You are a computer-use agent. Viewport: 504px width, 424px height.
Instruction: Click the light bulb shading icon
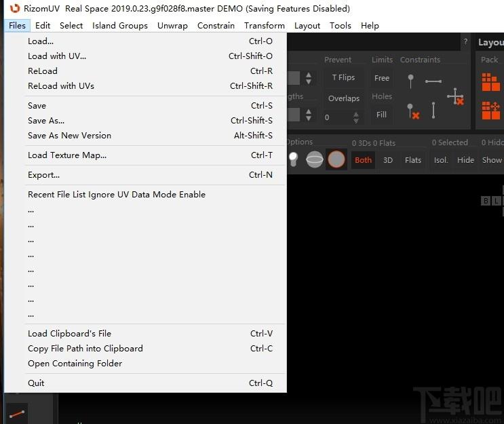(x=293, y=159)
